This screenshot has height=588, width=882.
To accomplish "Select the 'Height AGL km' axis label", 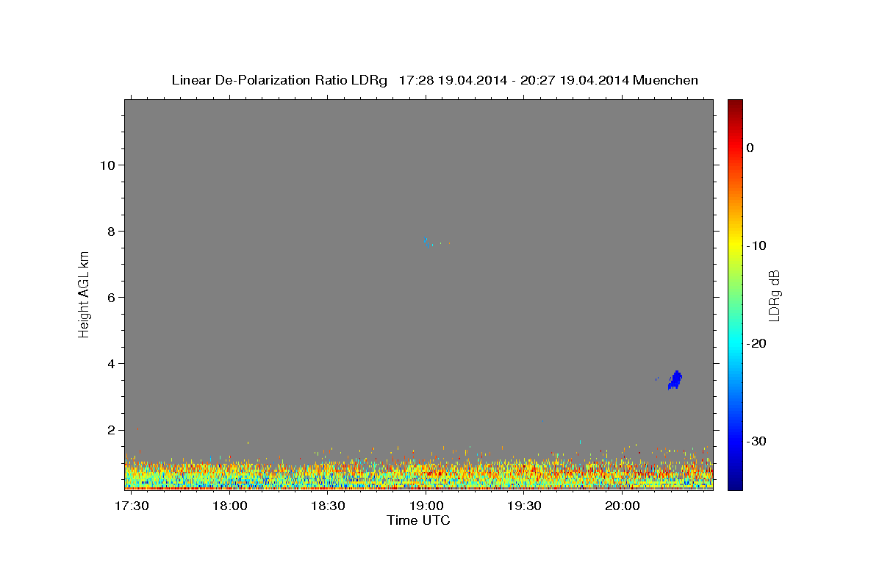I will coord(85,293).
